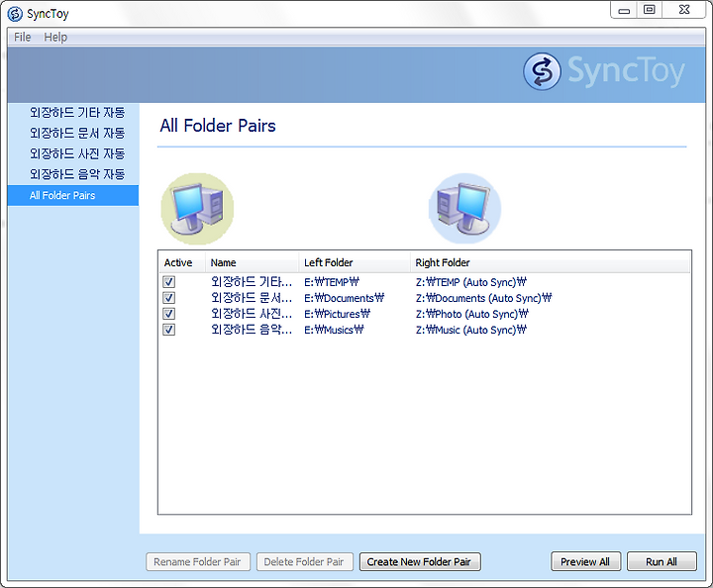This screenshot has width=713, height=588.
Task: Click the E:\Musics\ left folder cell
Action: 334,330
